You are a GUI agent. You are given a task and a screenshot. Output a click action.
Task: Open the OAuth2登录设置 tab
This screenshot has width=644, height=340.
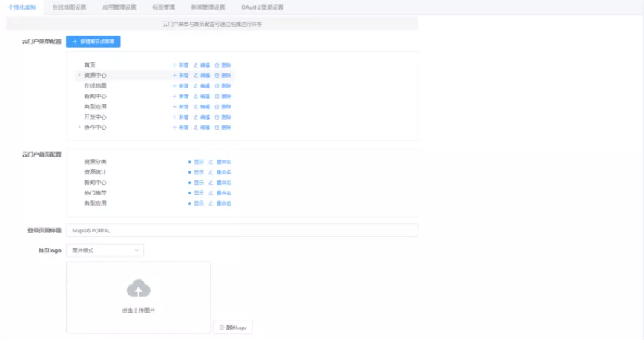(262, 7)
